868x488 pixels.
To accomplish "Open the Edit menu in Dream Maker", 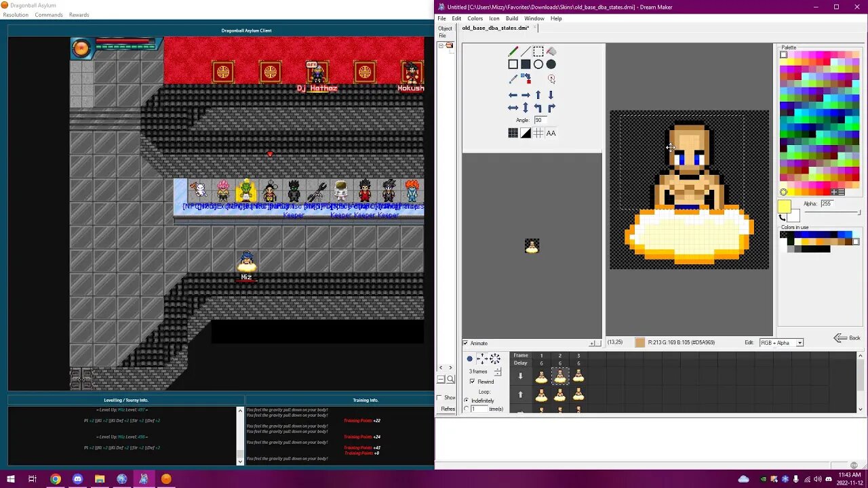I will pos(456,18).
